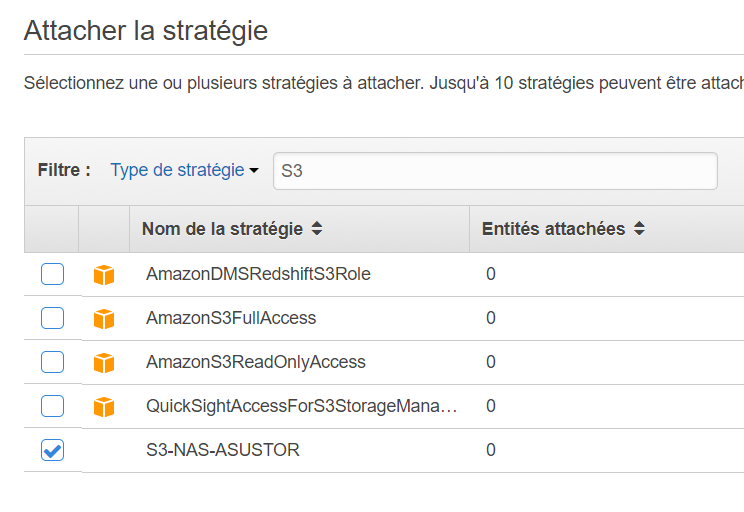Click the AmazonS3ReadOnlyAccess orange cube icon

point(104,363)
